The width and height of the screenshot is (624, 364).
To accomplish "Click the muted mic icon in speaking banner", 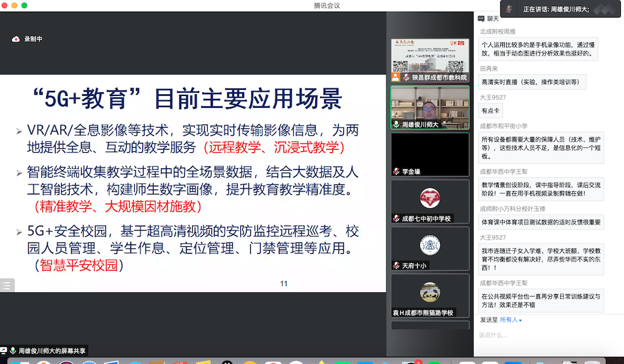I will click(509, 9).
